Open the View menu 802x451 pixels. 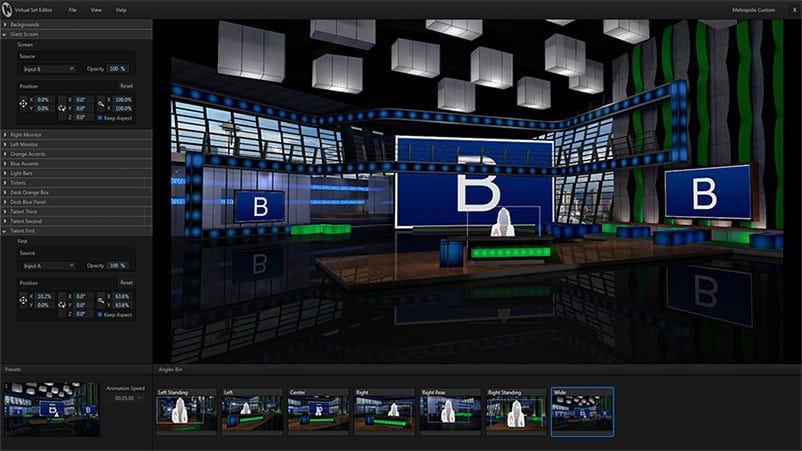pyautogui.click(x=96, y=10)
